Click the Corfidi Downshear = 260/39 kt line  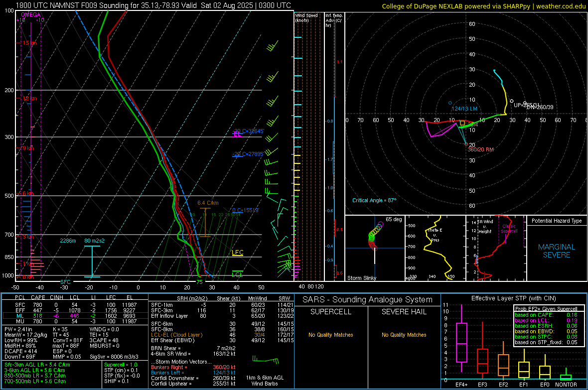coord(193,378)
